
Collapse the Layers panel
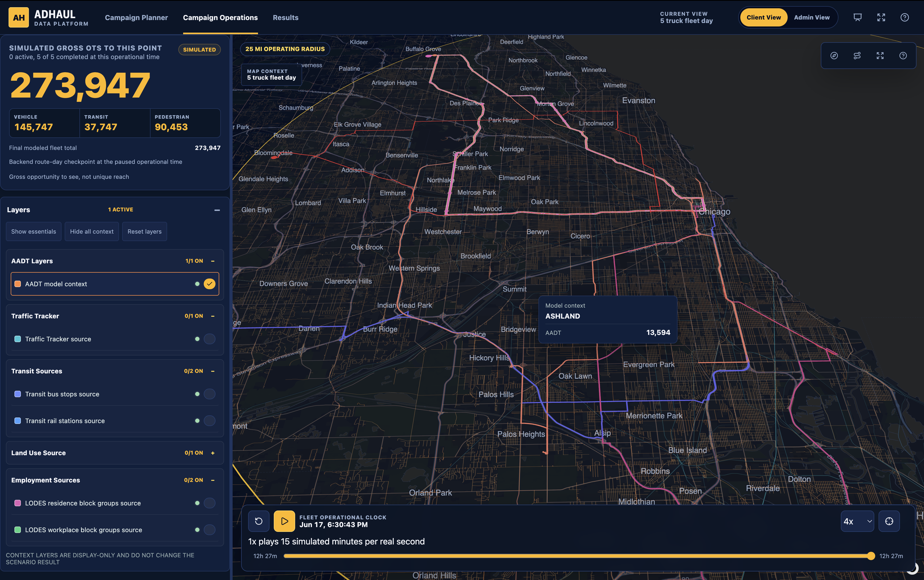[217, 210]
